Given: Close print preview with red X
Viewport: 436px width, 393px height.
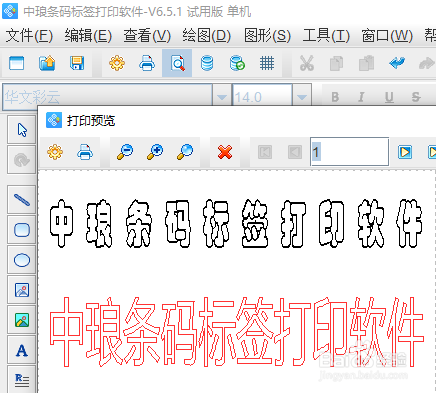Looking at the screenshot, I should [225, 152].
